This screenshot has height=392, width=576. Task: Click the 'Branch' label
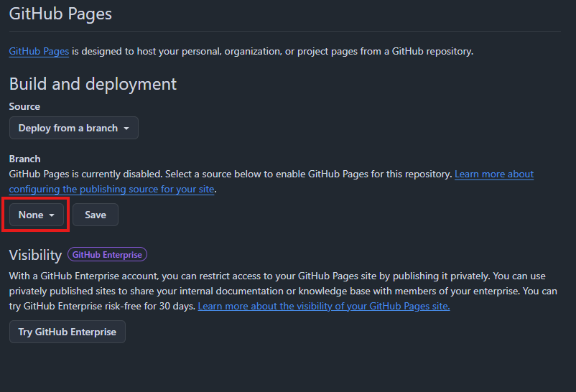pyautogui.click(x=24, y=159)
